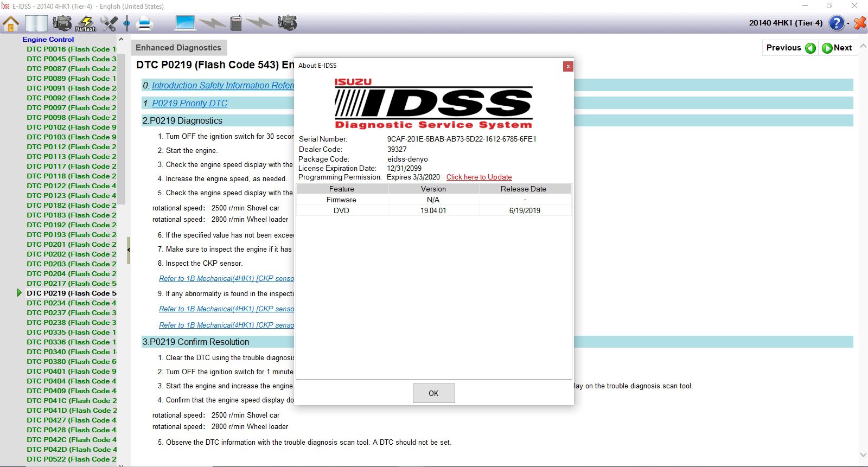Select DTC P0112 in the sidebar

pyautogui.click(x=72, y=146)
